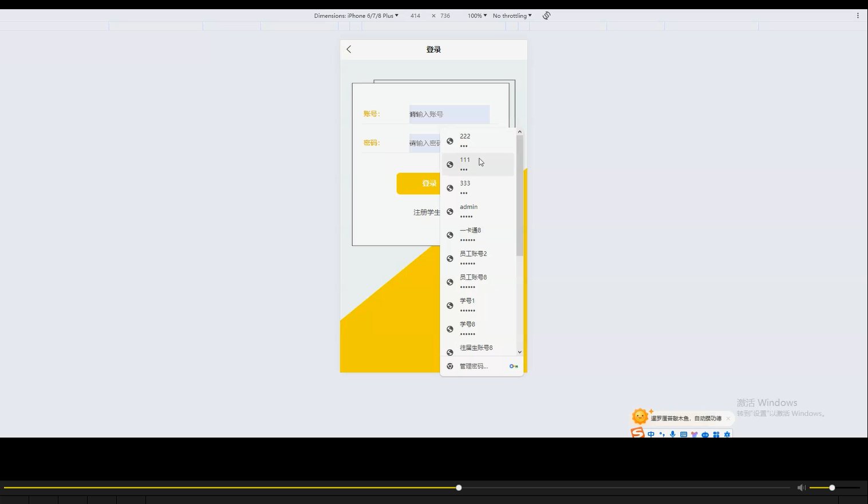This screenshot has height=504, width=868.
Task: Select saved credential 333
Action: 478,188
